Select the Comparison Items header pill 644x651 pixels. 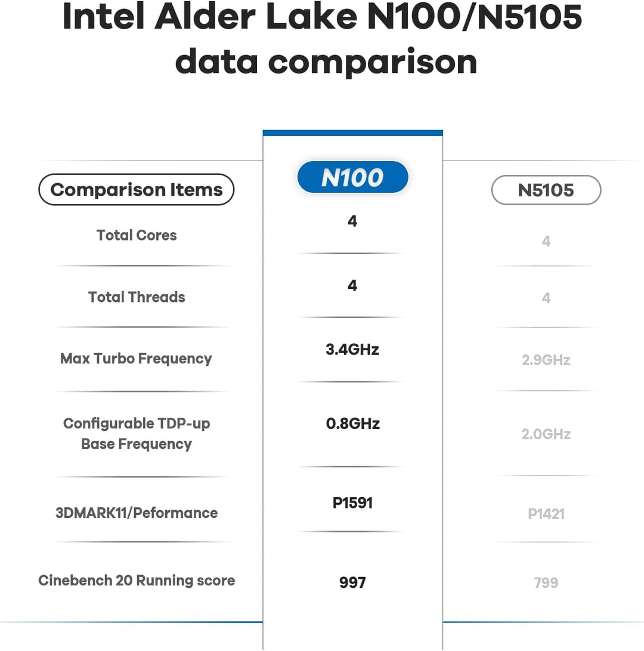[137, 189]
